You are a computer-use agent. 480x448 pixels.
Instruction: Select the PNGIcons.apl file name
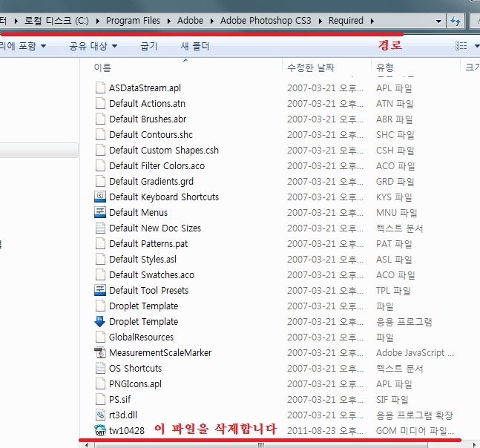click(135, 383)
